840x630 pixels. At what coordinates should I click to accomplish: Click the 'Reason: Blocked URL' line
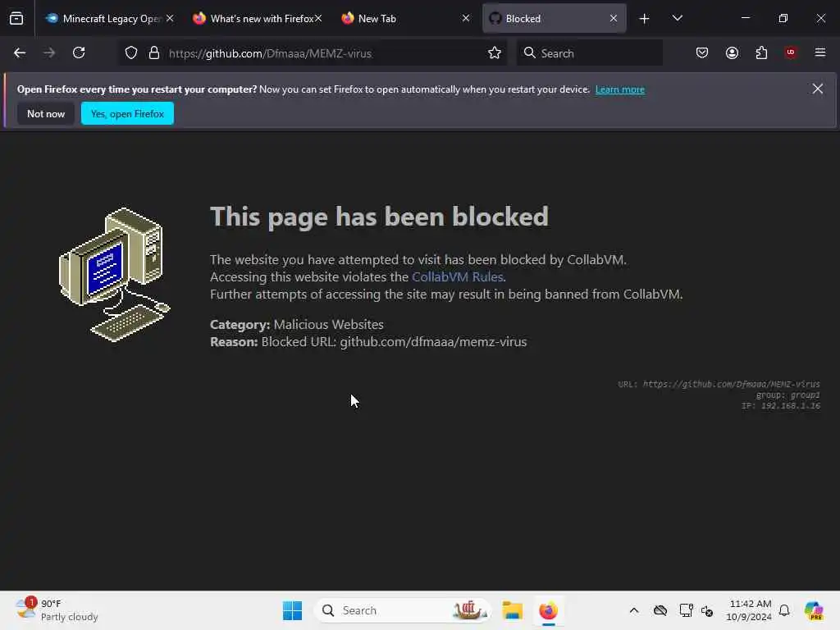368,342
